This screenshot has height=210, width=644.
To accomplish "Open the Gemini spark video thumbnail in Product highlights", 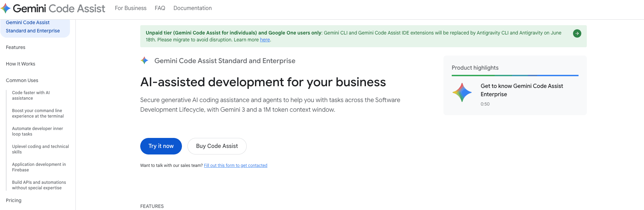I will 462,92.
